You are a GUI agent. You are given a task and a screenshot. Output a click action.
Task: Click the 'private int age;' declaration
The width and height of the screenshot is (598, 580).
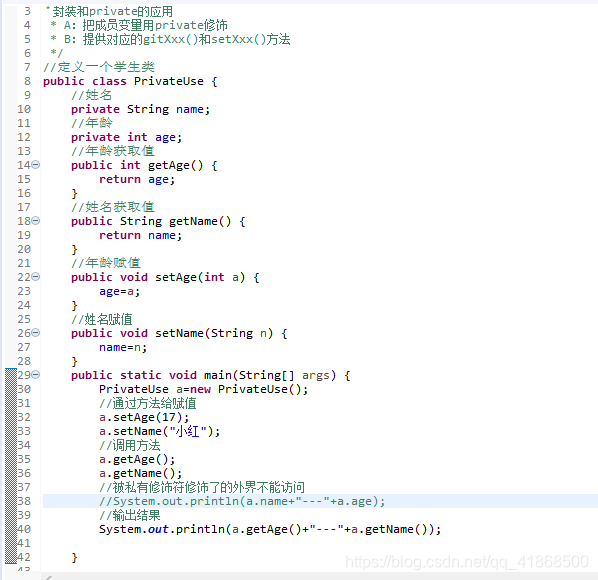(x=126, y=137)
